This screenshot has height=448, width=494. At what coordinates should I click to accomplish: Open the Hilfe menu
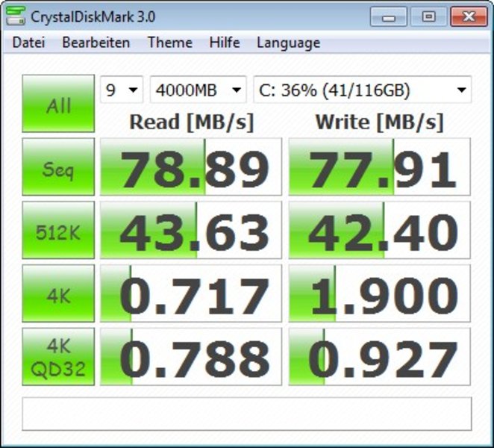point(225,43)
